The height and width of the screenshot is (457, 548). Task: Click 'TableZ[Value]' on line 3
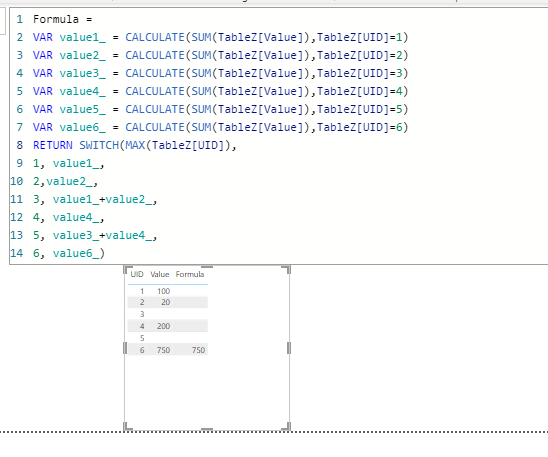point(260,55)
